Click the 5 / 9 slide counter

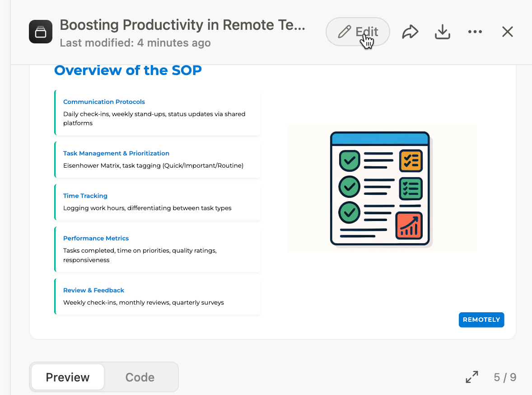[505, 377]
